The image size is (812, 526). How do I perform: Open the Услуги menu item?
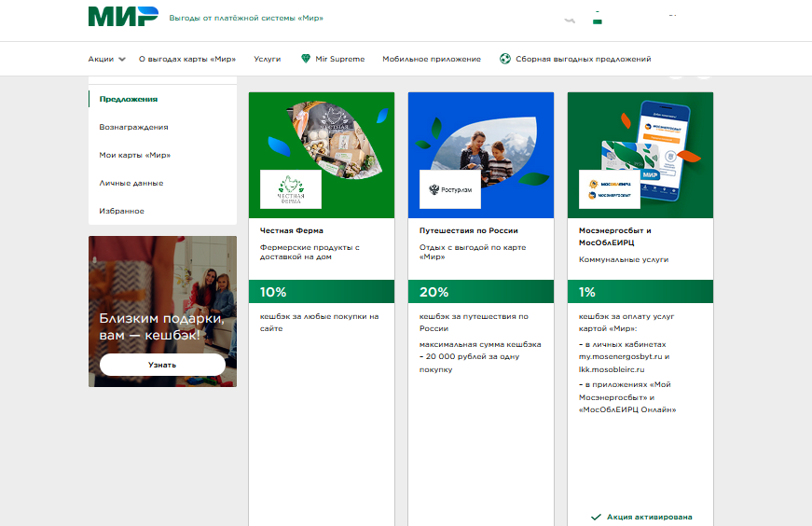(268, 59)
